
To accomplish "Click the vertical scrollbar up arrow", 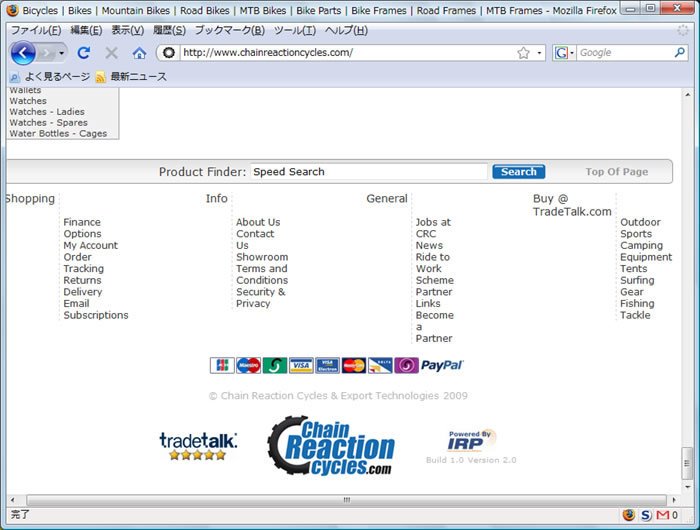I will [688, 95].
